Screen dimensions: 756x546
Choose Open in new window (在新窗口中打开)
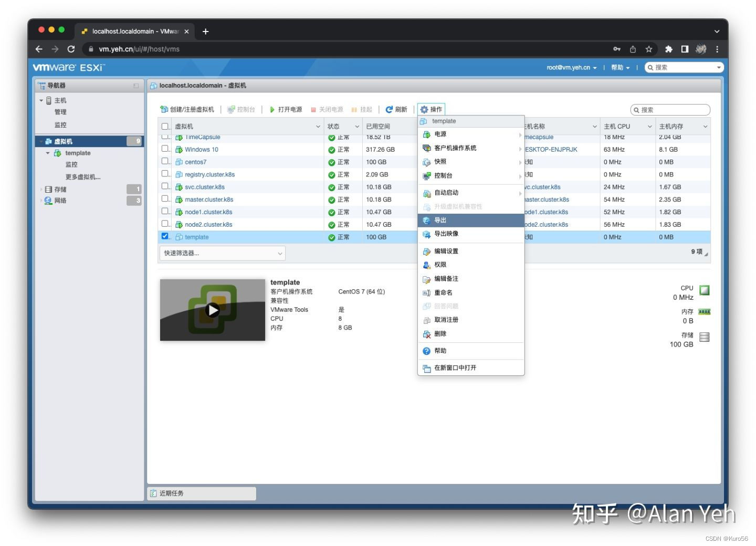(471, 367)
